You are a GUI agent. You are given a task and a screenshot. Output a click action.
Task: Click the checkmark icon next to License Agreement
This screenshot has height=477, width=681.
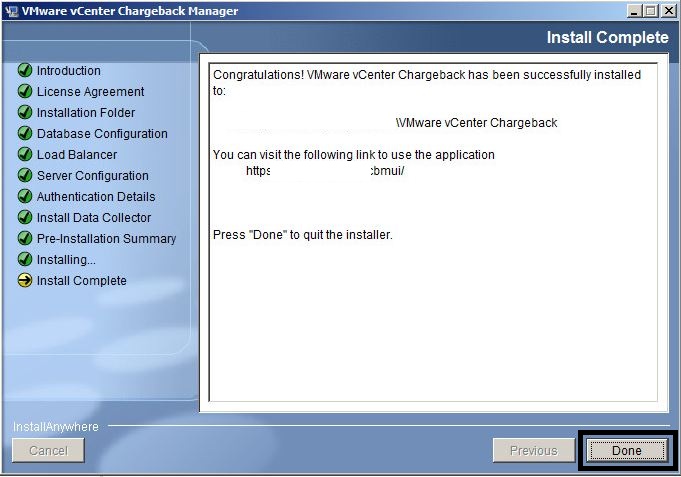pyautogui.click(x=25, y=92)
